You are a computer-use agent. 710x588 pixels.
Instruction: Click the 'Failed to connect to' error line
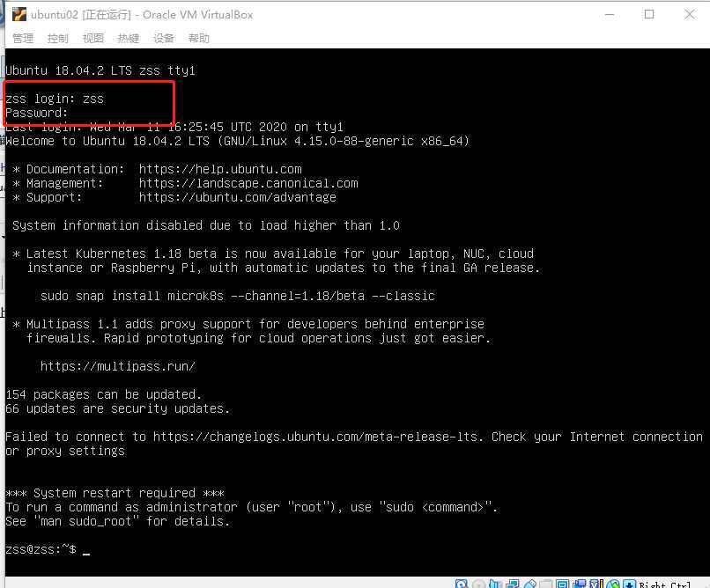click(353, 437)
